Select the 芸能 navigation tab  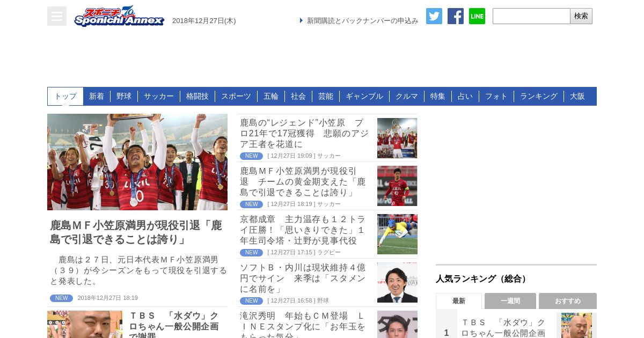(x=326, y=96)
